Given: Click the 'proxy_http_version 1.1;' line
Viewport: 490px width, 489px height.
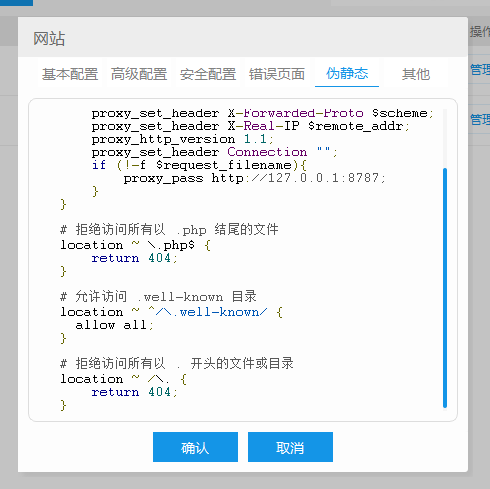Looking at the screenshot, I should 183,139.
